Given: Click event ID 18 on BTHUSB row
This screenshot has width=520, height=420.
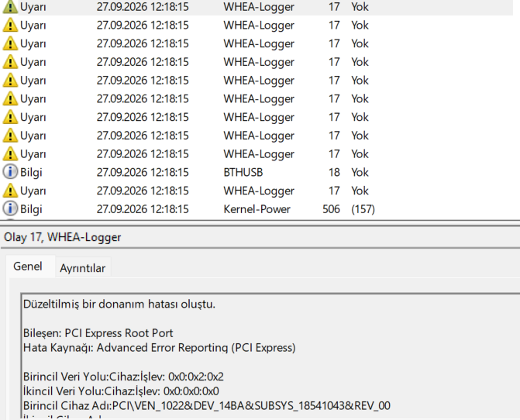Looking at the screenshot, I should tap(334, 172).
